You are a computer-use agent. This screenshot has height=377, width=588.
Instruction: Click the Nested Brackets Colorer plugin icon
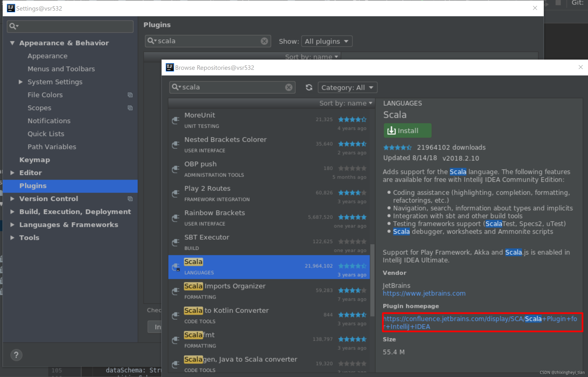pyautogui.click(x=176, y=145)
